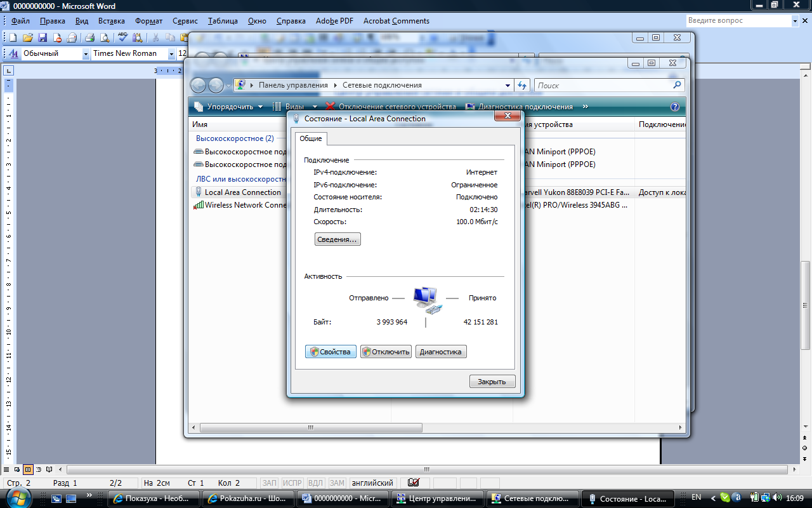Click the Сведения... button

click(x=337, y=239)
